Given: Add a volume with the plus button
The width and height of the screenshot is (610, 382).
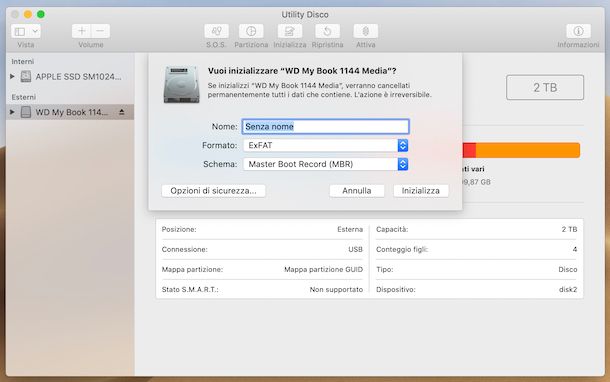Looking at the screenshot, I should pos(82,31).
